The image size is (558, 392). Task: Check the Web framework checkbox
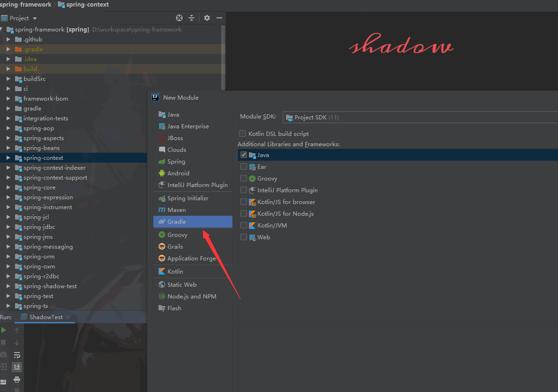click(244, 237)
